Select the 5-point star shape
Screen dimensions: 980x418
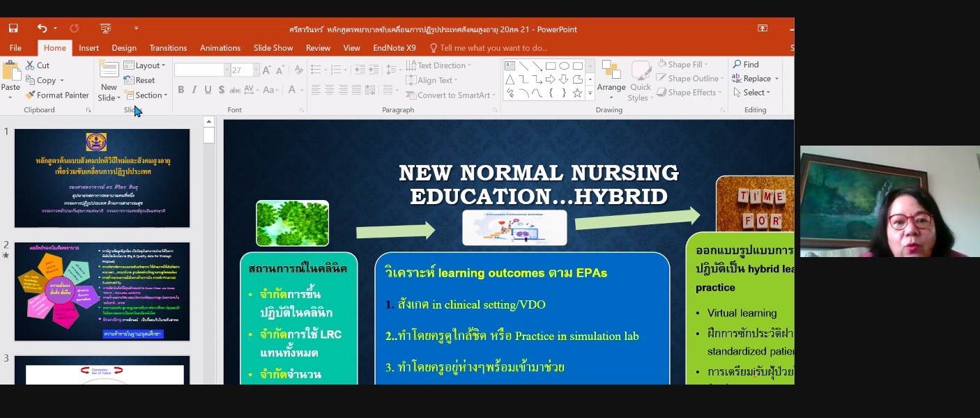[577, 93]
